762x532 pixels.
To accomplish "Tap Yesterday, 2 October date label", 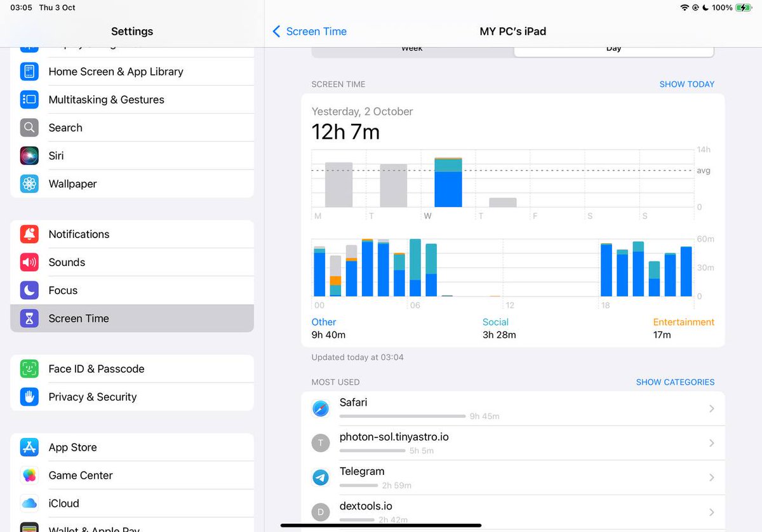I will tap(362, 111).
